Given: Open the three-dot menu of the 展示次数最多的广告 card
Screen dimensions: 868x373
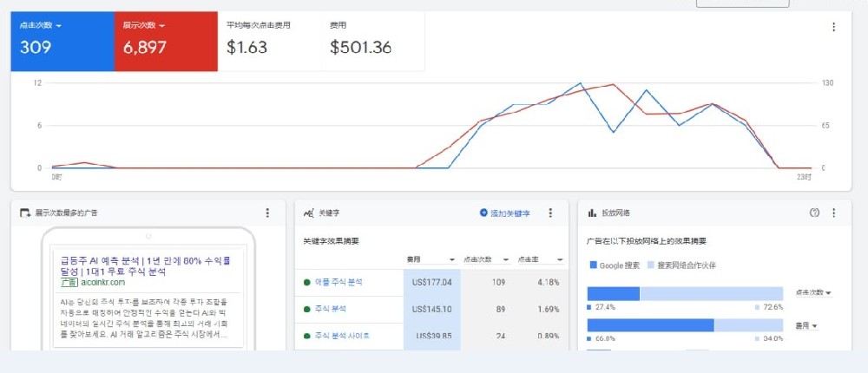Looking at the screenshot, I should [x=268, y=213].
